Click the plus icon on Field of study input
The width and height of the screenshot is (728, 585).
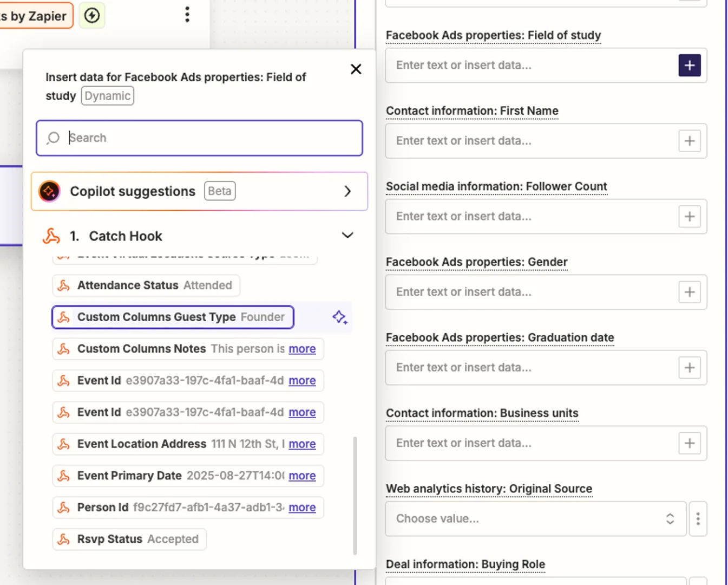[x=689, y=65]
